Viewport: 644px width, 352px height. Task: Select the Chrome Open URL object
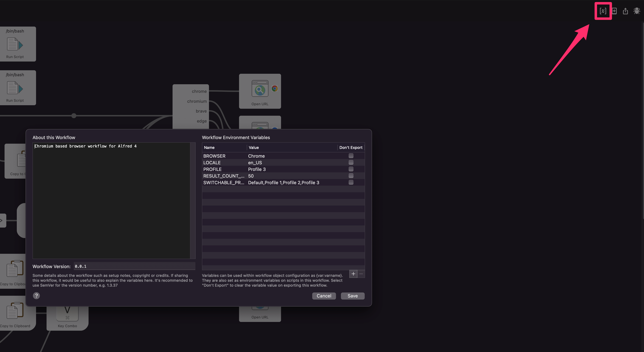pyautogui.click(x=260, y=91)
